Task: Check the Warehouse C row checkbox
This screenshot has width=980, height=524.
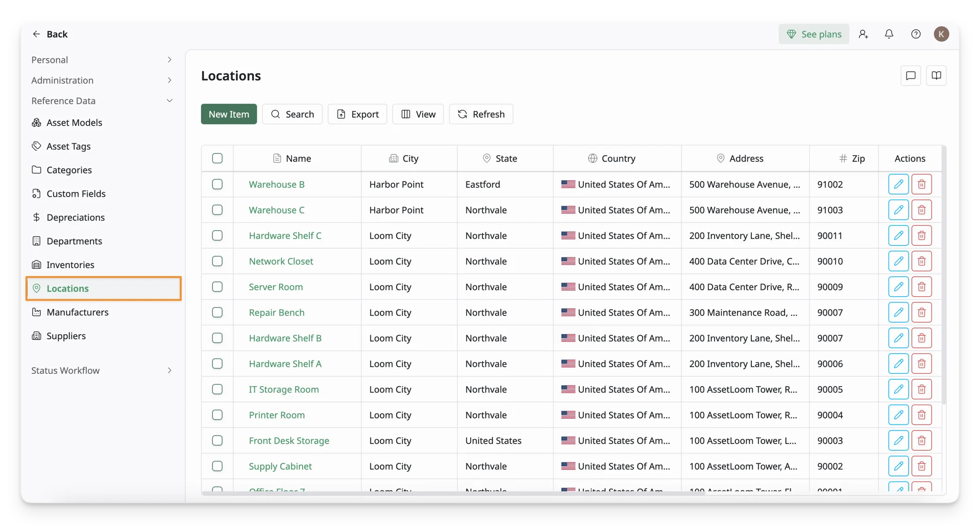Action: tap(217, 210)
